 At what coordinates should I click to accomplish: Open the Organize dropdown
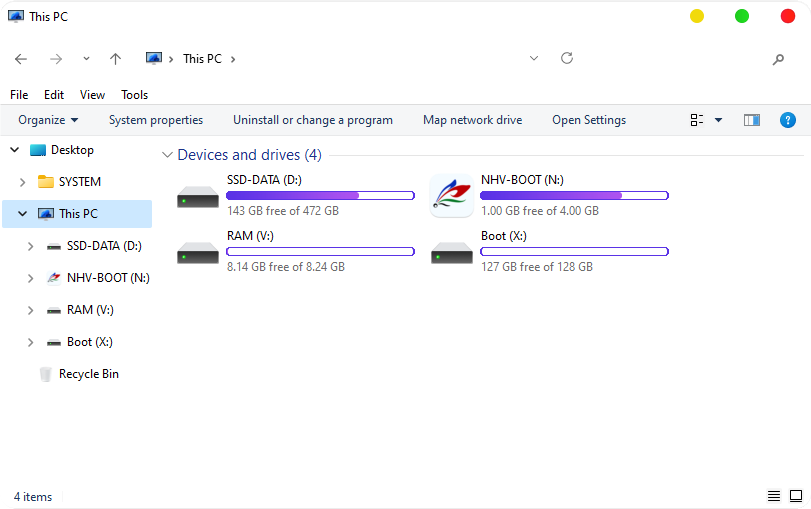(x=48, y=120)
